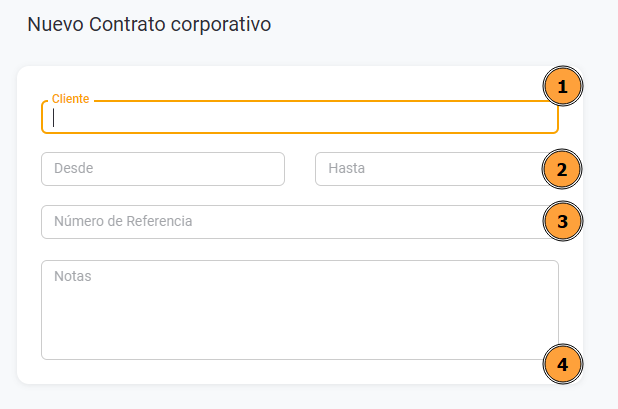
Task: Select the number 3 marker badge
Action: (x=562, y=221)
